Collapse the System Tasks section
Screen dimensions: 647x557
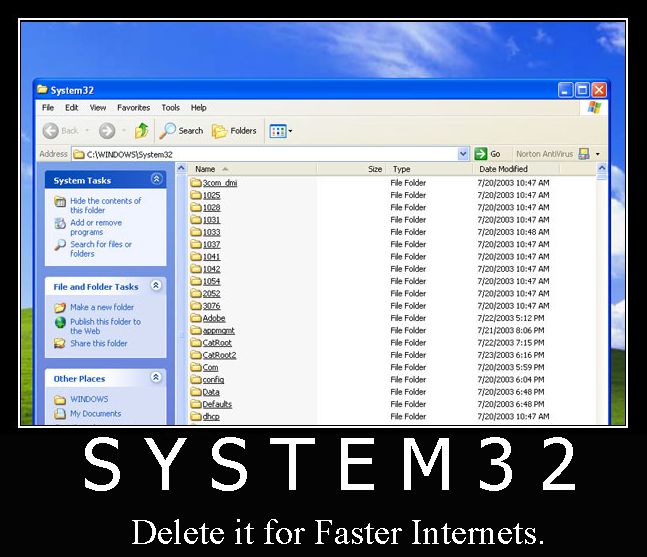point(156,179)
